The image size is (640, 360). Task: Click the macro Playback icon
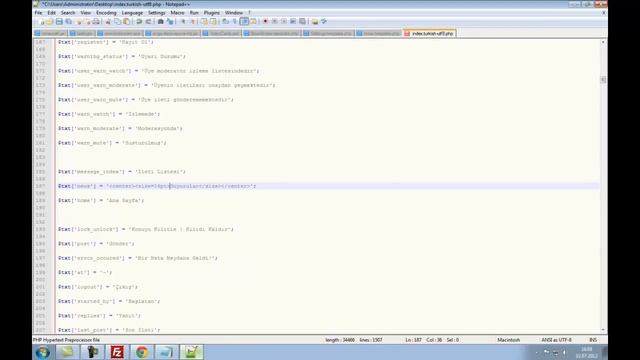284,21
